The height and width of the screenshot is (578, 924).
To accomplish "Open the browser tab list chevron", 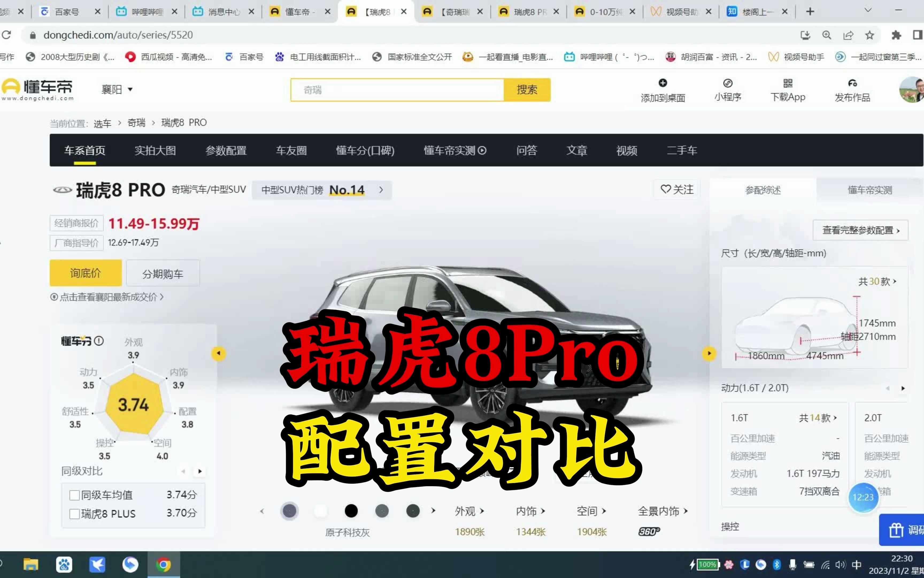I will tap(868, 10).
